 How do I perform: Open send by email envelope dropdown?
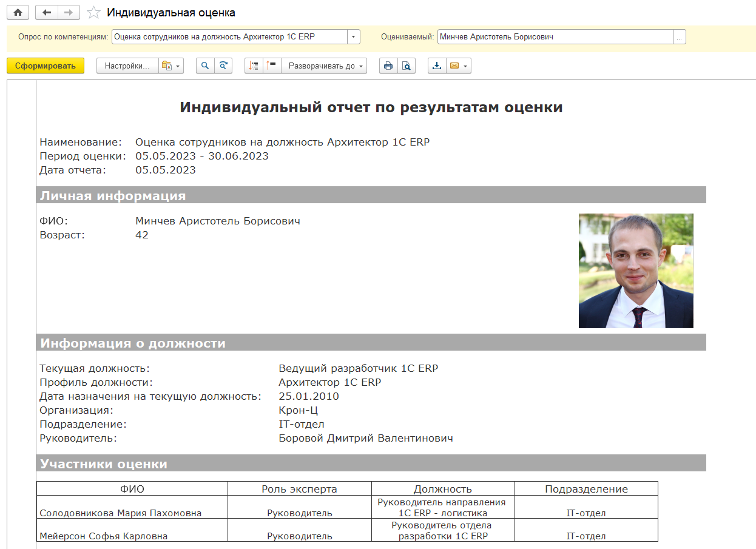[x=459, y=66]
